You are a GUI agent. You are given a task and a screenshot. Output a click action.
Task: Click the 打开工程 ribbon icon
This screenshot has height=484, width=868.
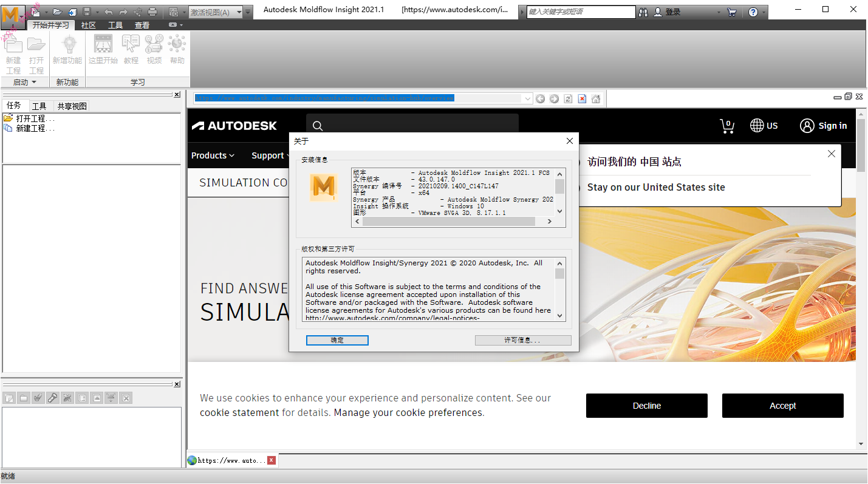[36, 54]
